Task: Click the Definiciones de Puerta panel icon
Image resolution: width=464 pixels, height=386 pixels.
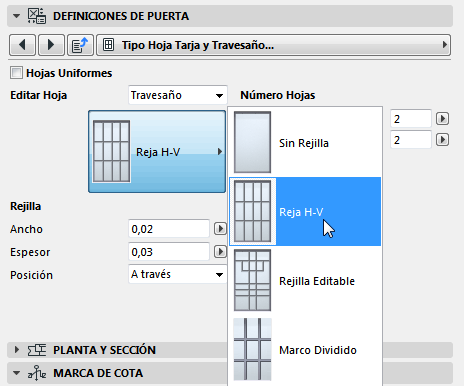Action: coord(37,16)
